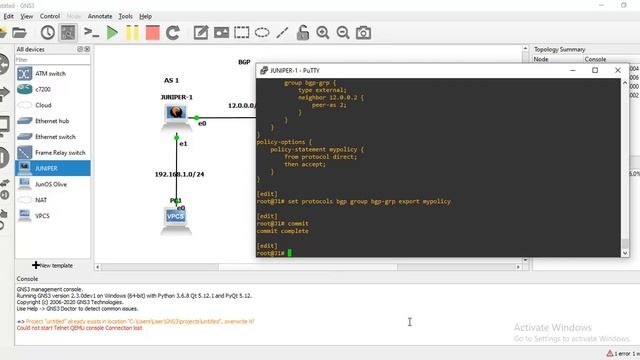Open the Tools menu
This screenshot has height=360, width=640.
(125, 16)
